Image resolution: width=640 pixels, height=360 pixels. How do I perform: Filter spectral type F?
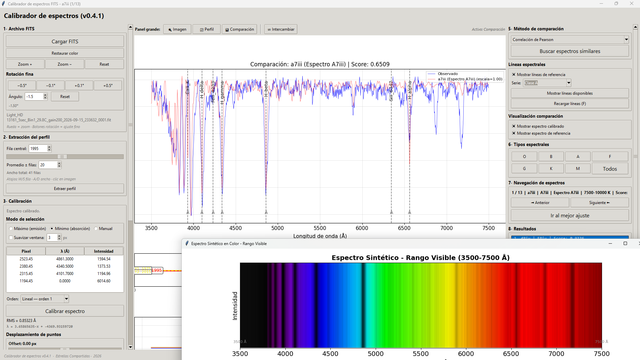coord(610,156)
